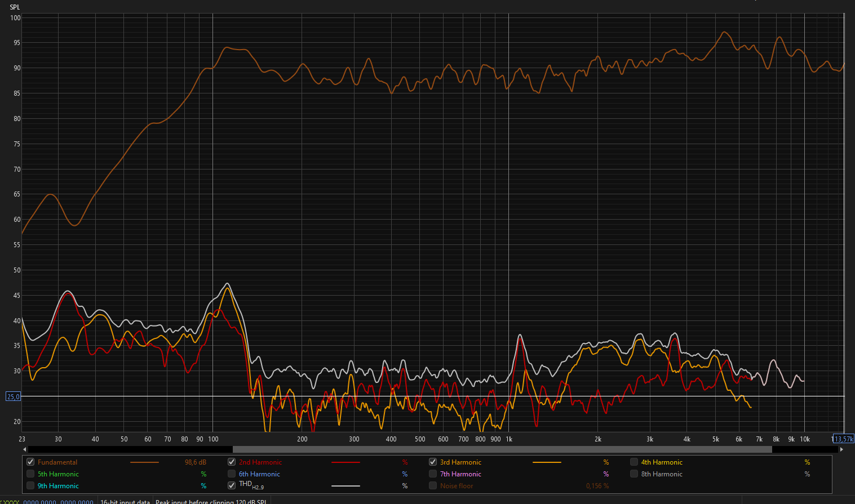Image resolution: width=855 pixels, height=504 pixels.
Task: Tick the 6th Harmonic checkbox
Action: tap(232, 474)
